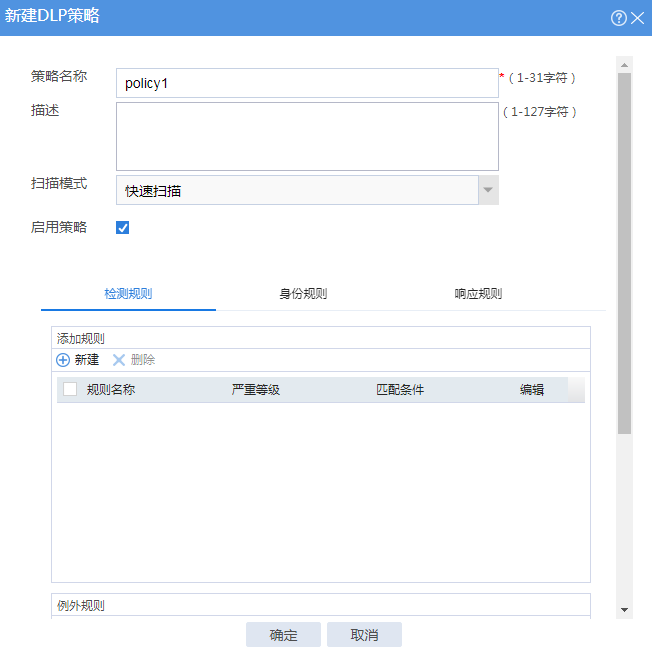Screen dimensions: 652x649
Task: Select the 快速扫描 combo box field
Action: pos(296,190)
